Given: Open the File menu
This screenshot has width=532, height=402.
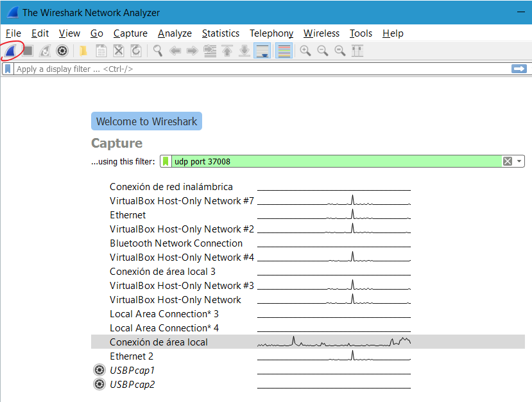Looking at the screenshot, I should click(x=13, y=33).
